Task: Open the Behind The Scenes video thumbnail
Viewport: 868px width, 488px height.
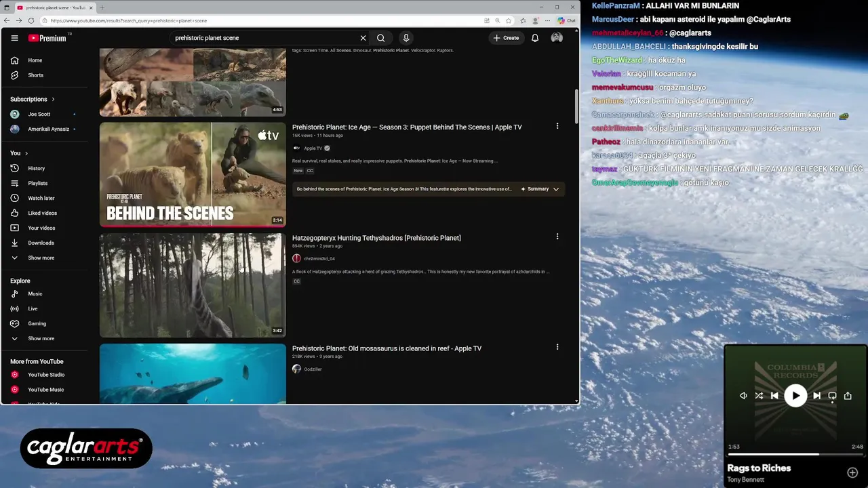Action: click(193, 174)
